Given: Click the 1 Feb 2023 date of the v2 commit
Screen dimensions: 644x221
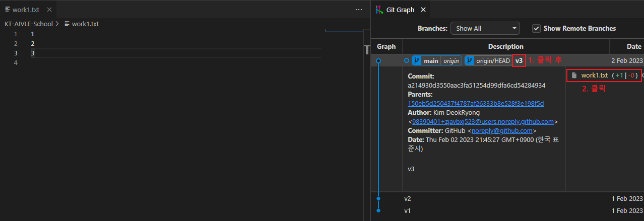Looking at the screenshot, I should click(627, 198).
